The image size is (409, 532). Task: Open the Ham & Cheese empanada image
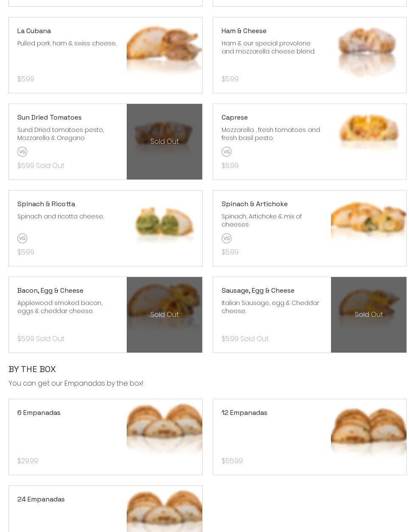pos(368,51)
